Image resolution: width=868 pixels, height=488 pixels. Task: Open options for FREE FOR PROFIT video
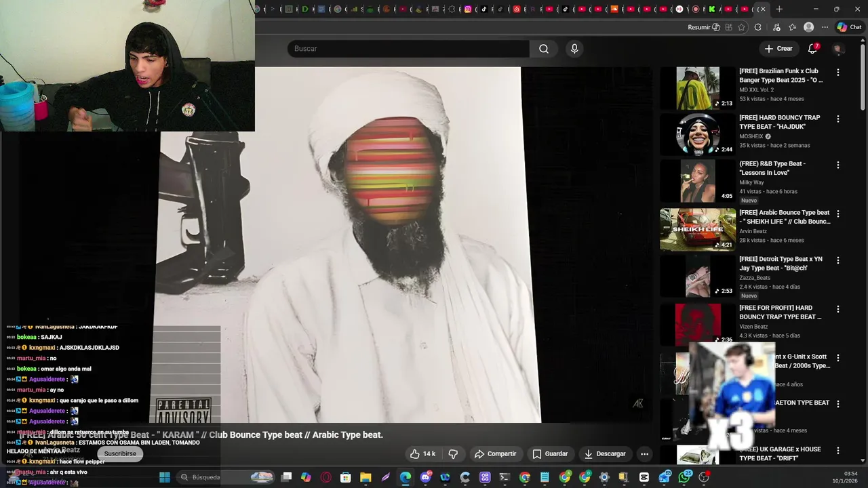point(837,309)
